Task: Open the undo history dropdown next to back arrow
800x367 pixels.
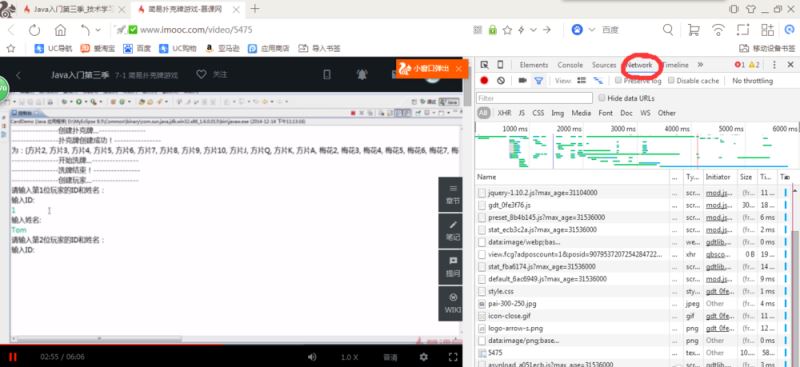Action: pos(98,30)
